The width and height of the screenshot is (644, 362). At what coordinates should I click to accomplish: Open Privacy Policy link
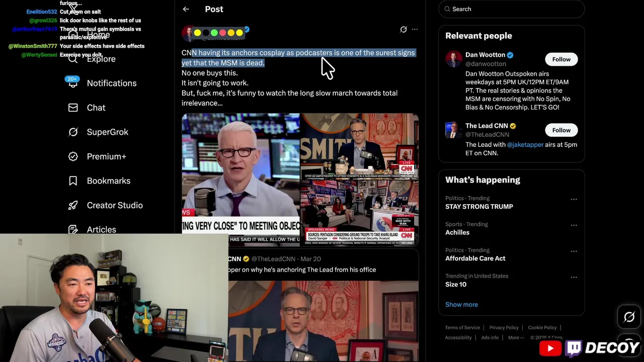(504, 328)
